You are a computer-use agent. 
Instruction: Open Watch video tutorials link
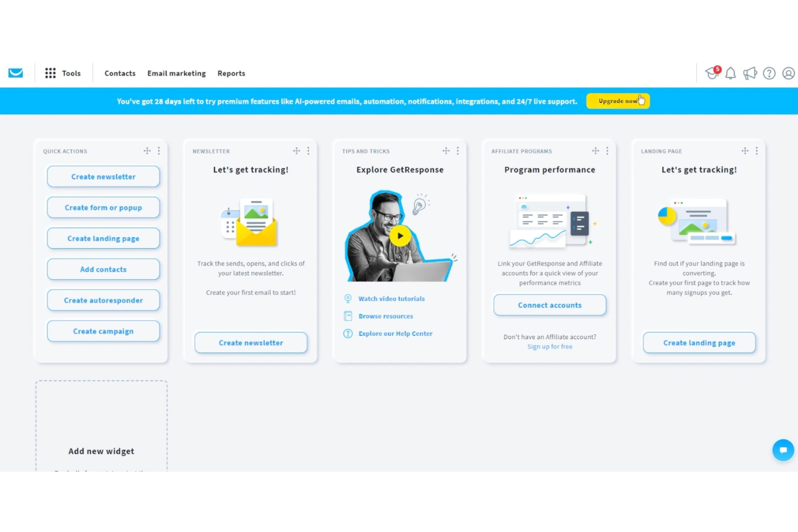391,299
